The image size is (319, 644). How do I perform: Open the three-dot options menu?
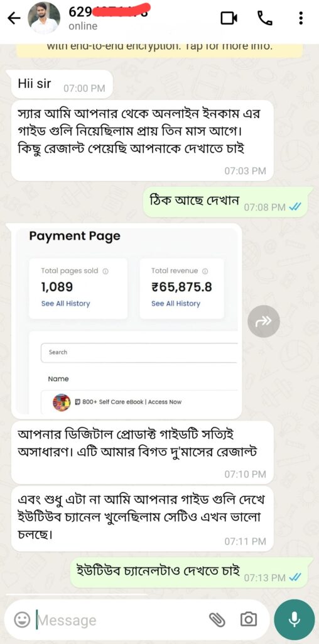pyautogui.click(x=301, y=18)
